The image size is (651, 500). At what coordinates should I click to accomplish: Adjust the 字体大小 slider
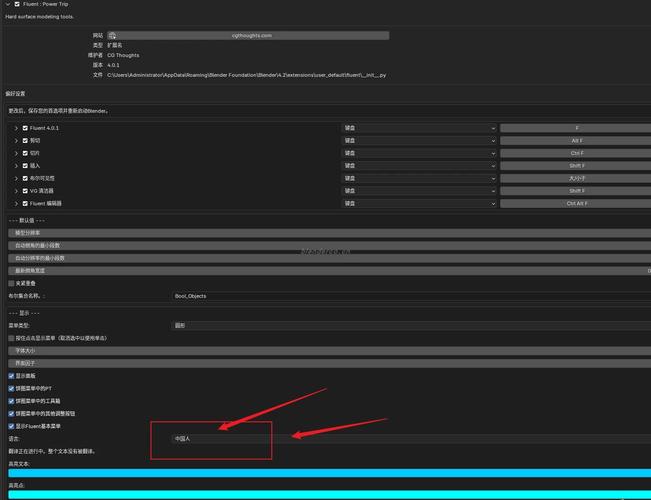click(x=330, y=351)
